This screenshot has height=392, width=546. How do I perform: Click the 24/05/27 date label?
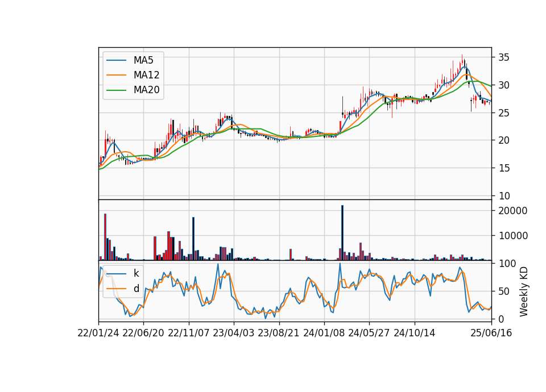coord(369,333)
